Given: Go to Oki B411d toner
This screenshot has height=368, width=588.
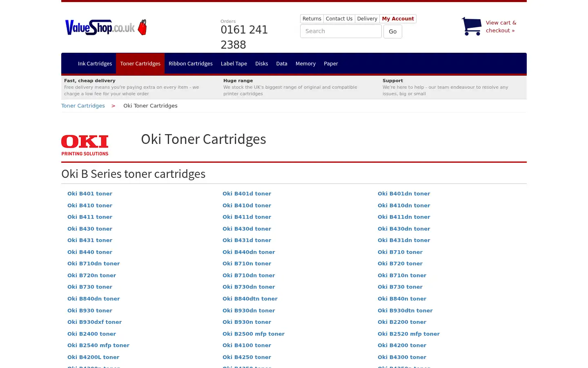Looking at the screenshot, I should point(247,217).
